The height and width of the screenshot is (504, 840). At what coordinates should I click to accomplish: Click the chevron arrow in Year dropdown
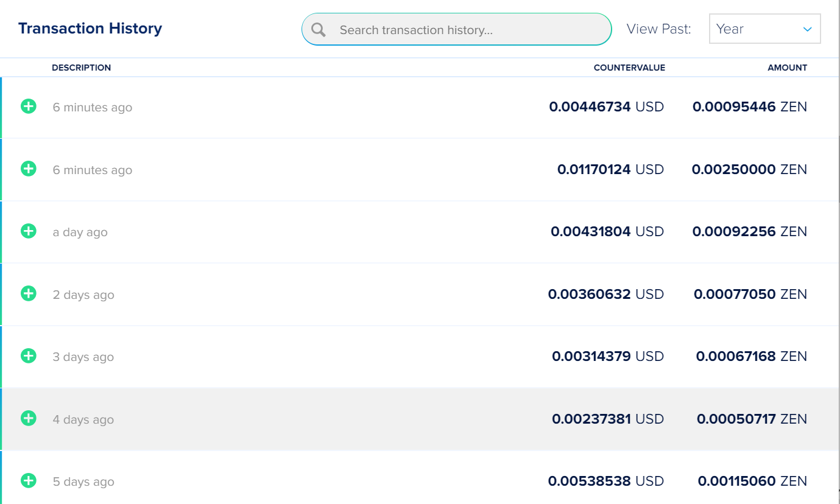pos(808,29)
